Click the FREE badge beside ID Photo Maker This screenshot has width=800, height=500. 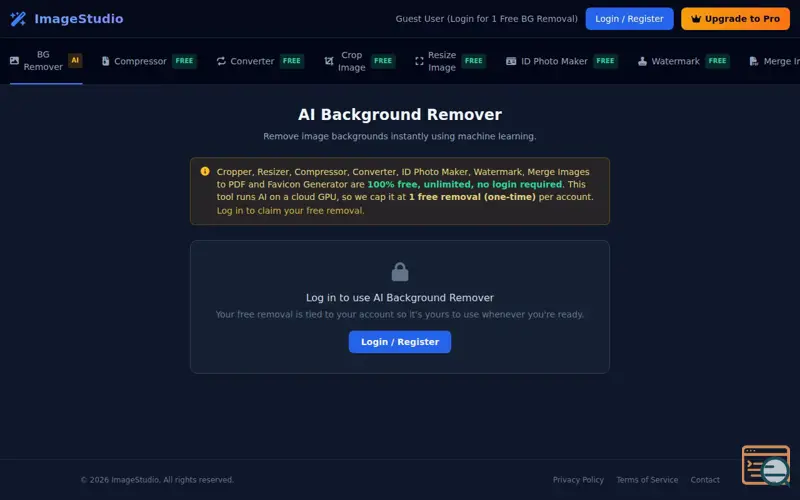(605, 61)
